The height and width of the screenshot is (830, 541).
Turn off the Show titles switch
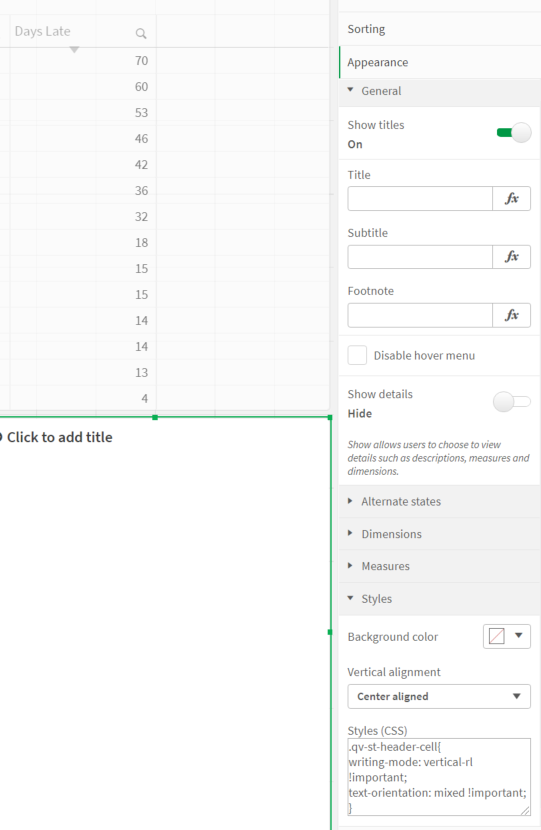pos(513,132)
